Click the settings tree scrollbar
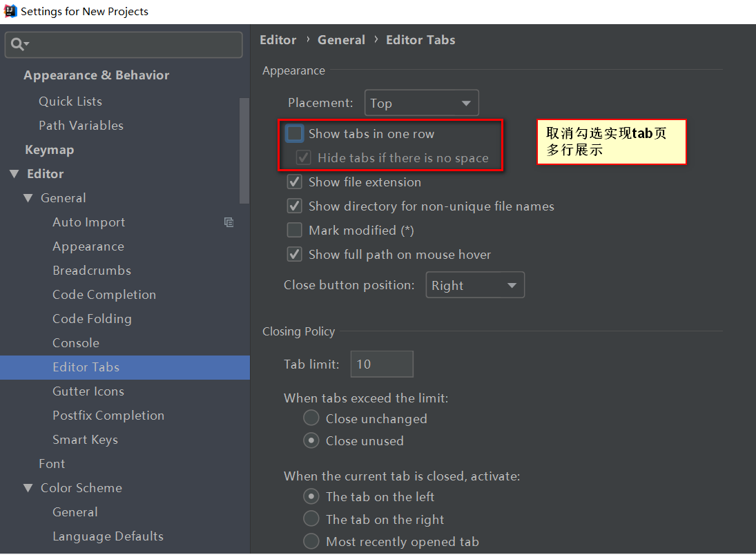Image resolution: width=756 pixels, height=555 pixels. tap(244, 151)
